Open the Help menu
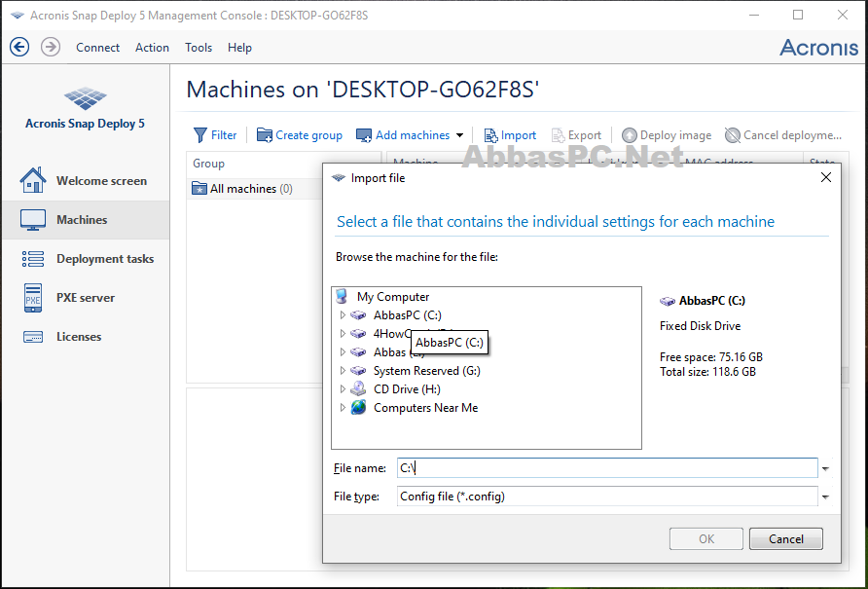Screen dimensions: 868x589 click(239, 48)
